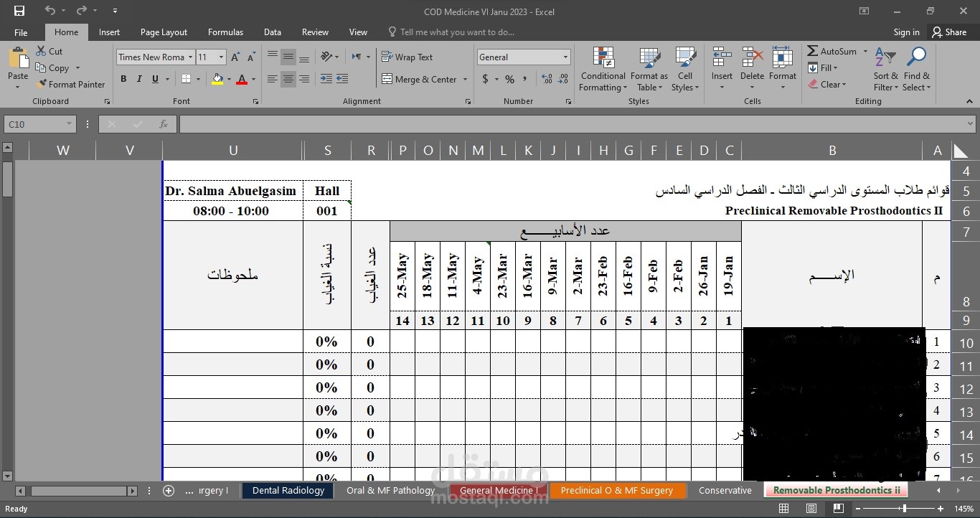The width and height of the screenshot is (980, 518).
Task: Click the Insert Function fx button
Action: pos(164,124)
